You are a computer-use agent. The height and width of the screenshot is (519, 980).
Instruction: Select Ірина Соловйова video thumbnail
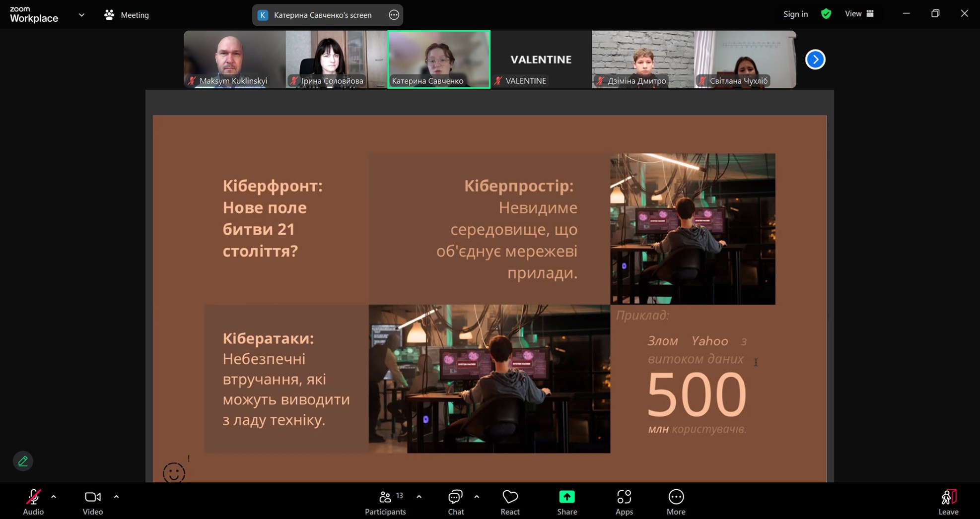(336, 60)
